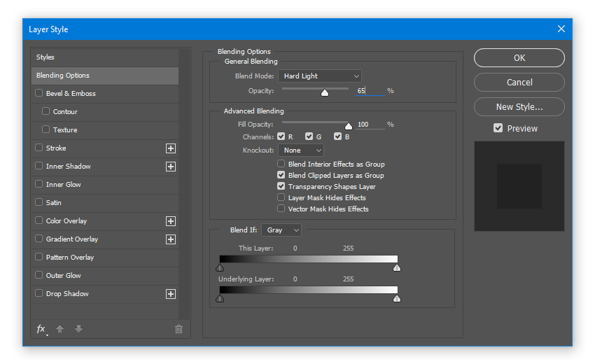Enable Inner Glow checkbox
The image size is (595, 364).
pos(39,184)
